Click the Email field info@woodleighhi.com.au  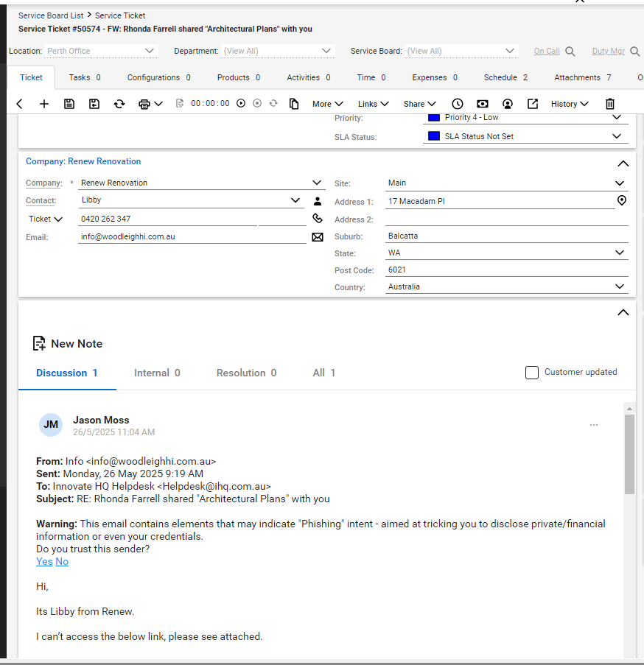(192, 236)
